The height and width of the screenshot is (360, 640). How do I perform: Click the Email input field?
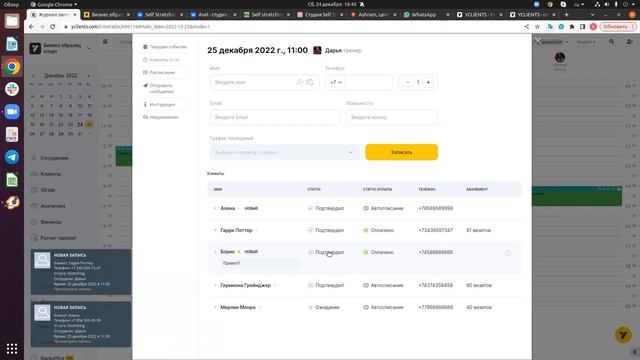(275, 117)
